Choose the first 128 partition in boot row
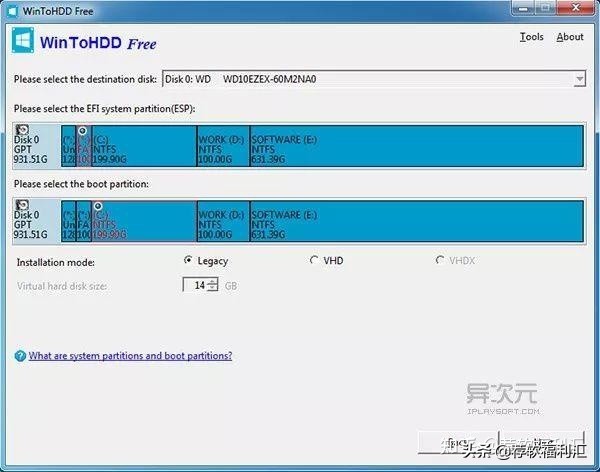The height and width of the screenshot is (472, 600). (x=68, y=221)
